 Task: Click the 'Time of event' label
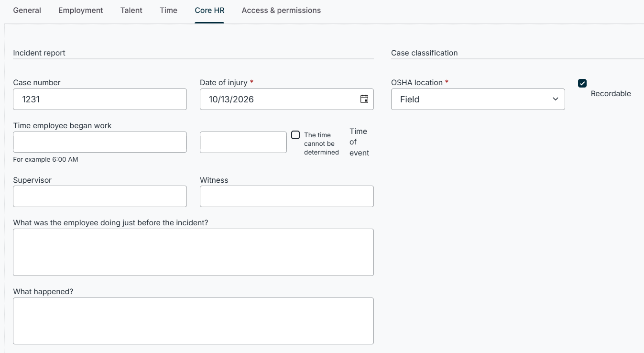359,142
